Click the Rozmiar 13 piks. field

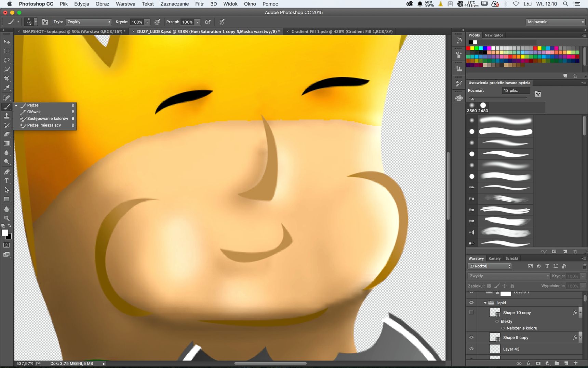(516, 90)
